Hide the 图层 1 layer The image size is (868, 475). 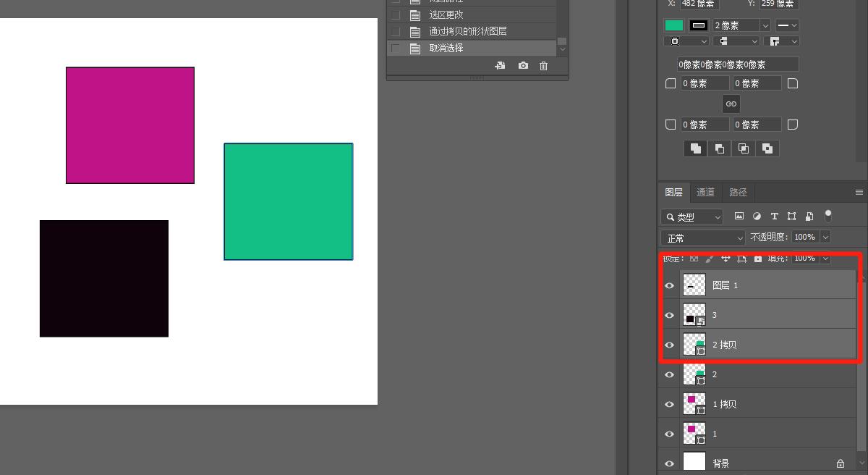pos(669,285)
